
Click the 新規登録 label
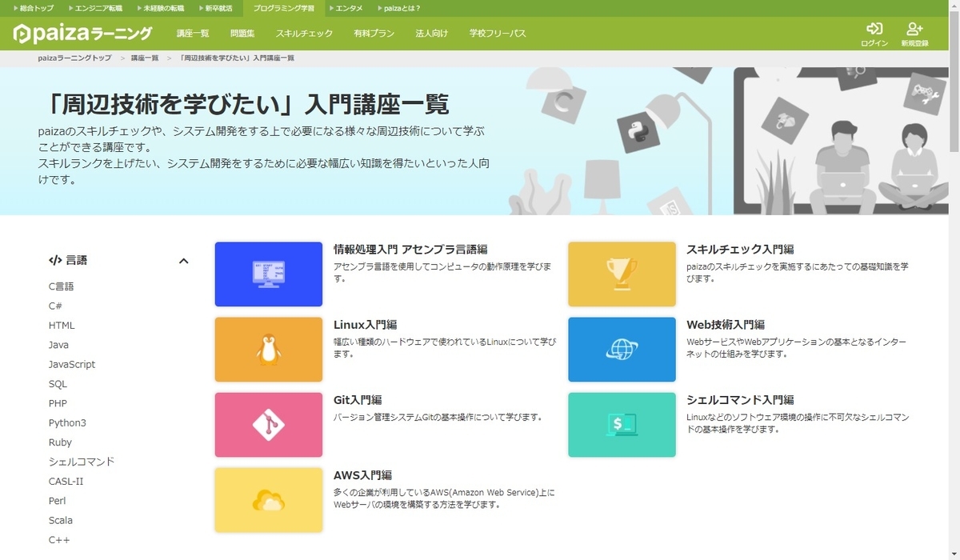pyautogui.click(x=914, y=43)
